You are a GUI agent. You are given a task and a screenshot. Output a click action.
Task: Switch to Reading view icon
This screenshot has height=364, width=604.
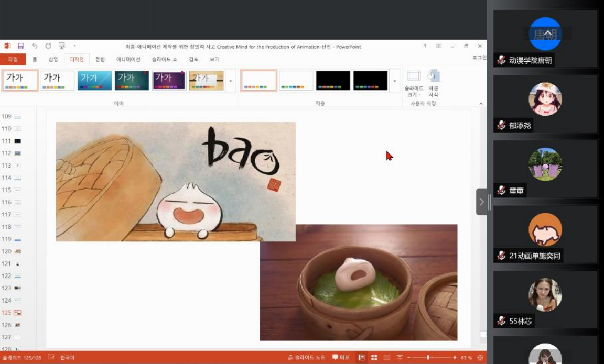coord(387,358)
